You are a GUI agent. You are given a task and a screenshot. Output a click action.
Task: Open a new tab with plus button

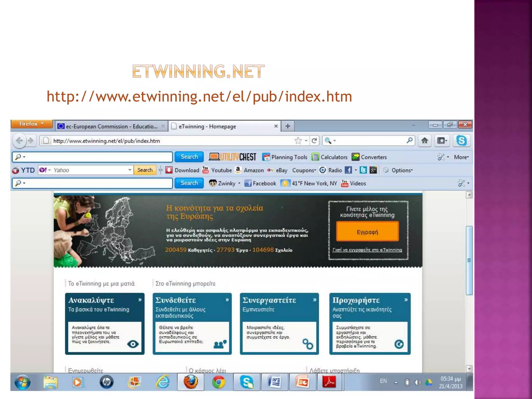[288, 126]
